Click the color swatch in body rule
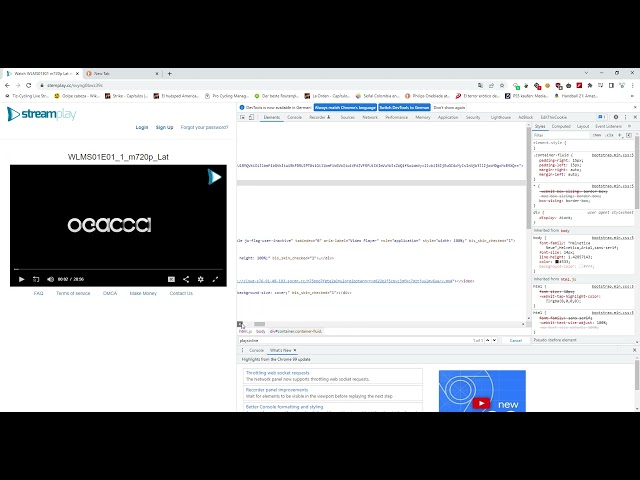Screen dimensions: 640x480 [x=557, y=262]
